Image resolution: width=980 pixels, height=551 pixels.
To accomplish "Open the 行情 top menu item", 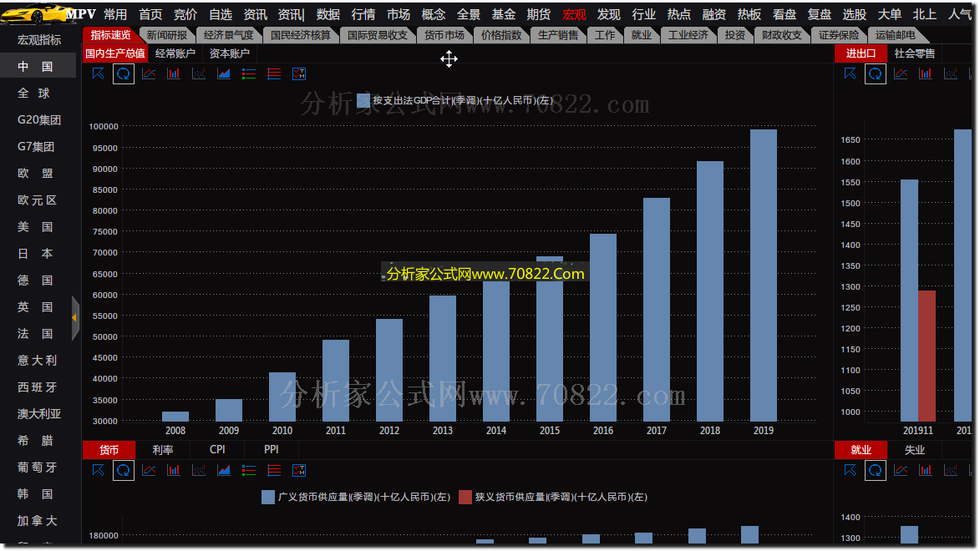I will pyautogui.click(x=363, y=14).
